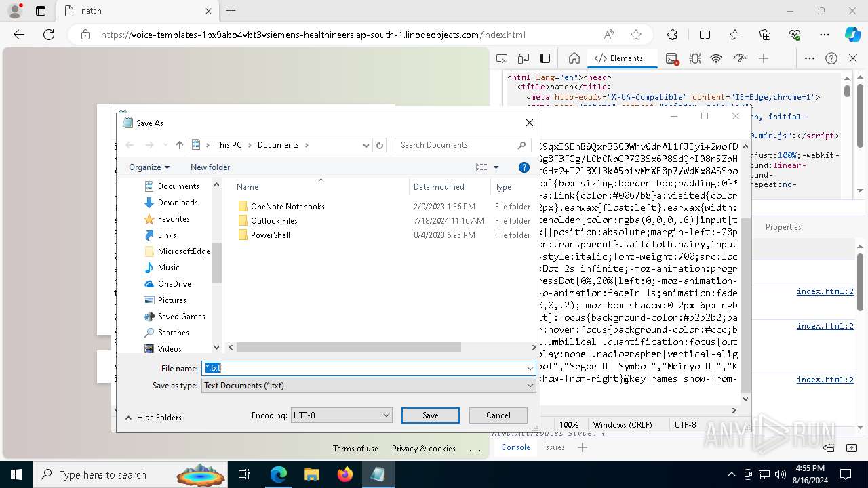Open DevTools help question icon
The height and width of the screenshot is (488, 868).
(x=831, y=58)
